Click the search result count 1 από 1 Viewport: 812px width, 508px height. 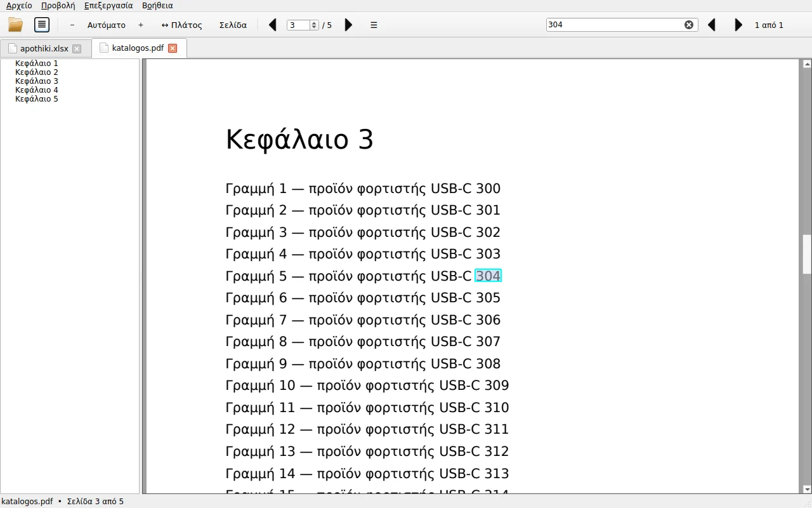click(x=769, y=25)
